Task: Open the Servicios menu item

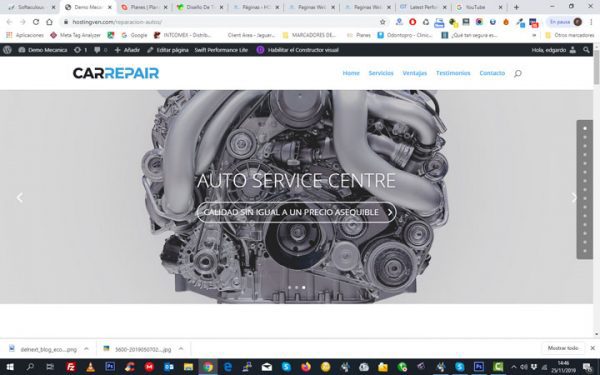Action: [x=381, y=73]
